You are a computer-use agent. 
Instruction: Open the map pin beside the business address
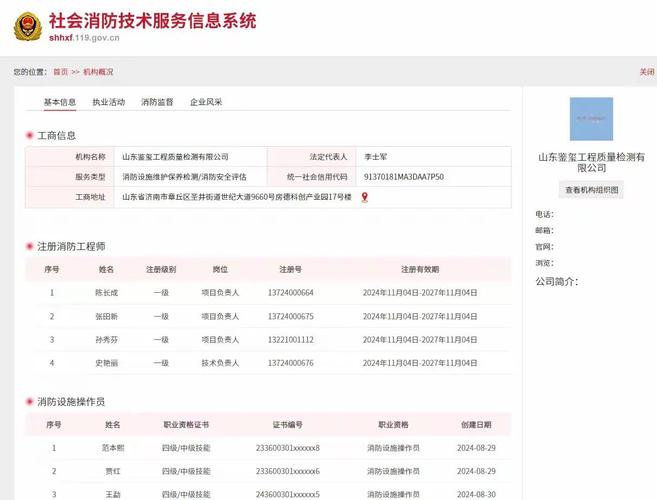click(x=365, y=197)
